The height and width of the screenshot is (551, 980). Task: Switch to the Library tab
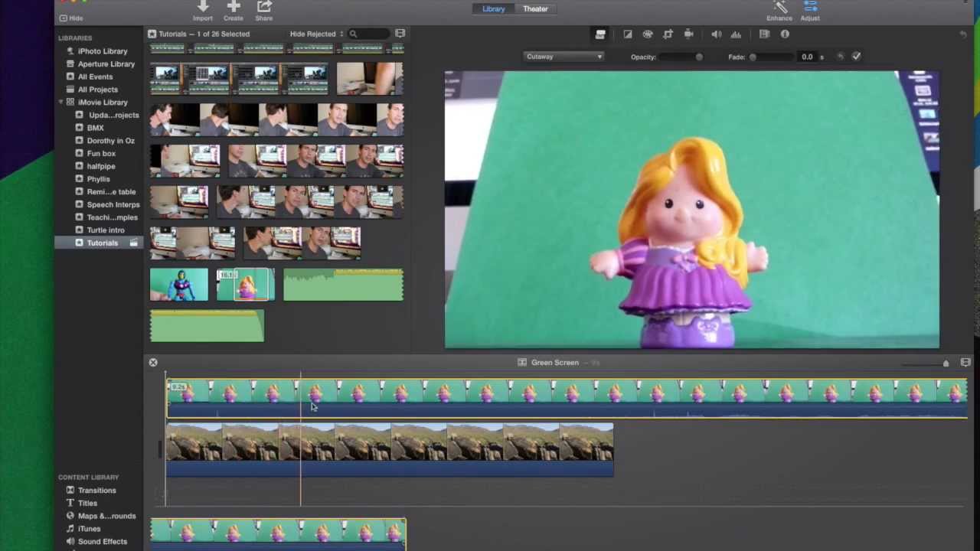point(494,9)
